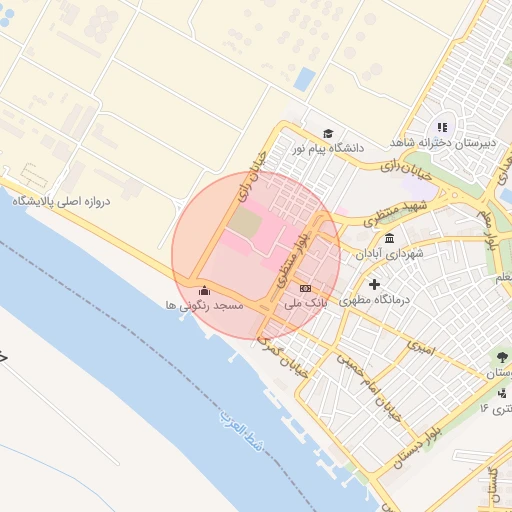Click the police station icon near ۱۶ label
This screenshot has height=512, width=512.
[x=502, y=394]
